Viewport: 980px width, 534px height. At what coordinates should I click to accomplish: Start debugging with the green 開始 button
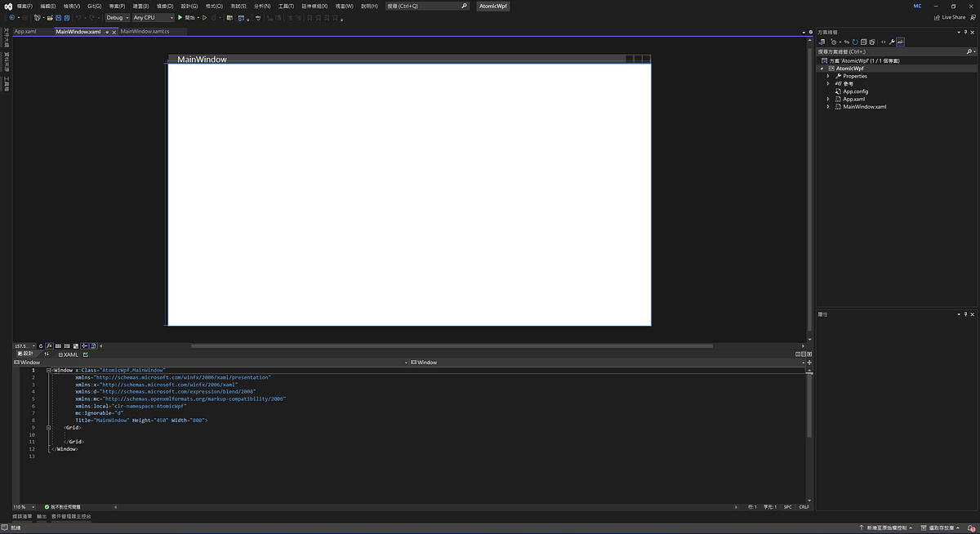pos(184,17)
